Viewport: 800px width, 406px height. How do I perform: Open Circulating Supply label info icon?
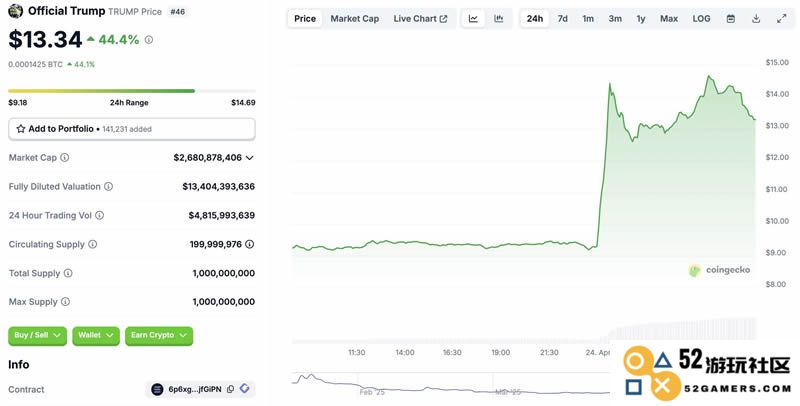coord(92,244)
